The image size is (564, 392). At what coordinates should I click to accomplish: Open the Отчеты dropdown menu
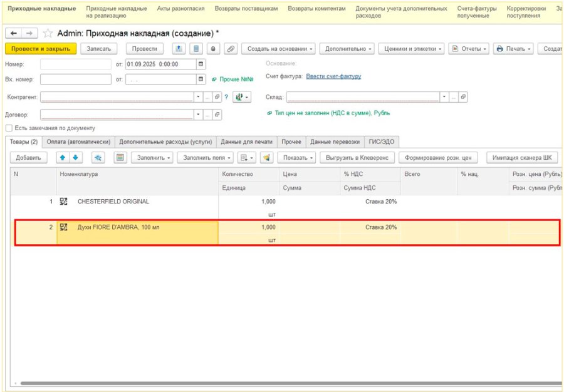click(469, 49)
